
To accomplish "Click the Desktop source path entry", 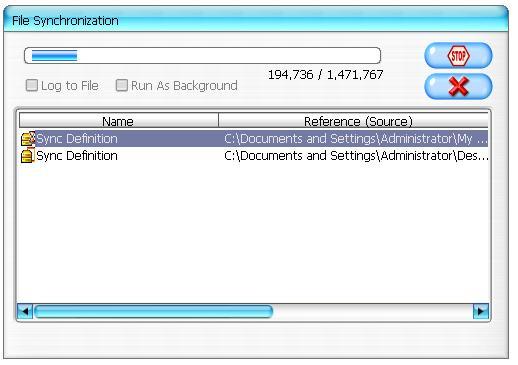I will [x=356, y=156].
